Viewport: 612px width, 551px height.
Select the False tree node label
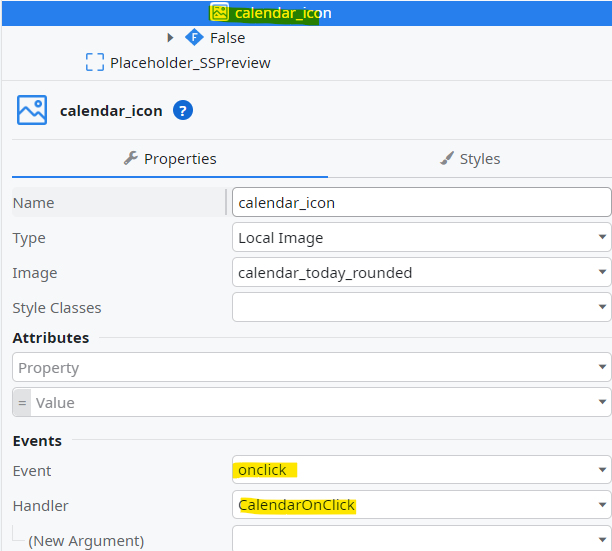tap(228, 38)
